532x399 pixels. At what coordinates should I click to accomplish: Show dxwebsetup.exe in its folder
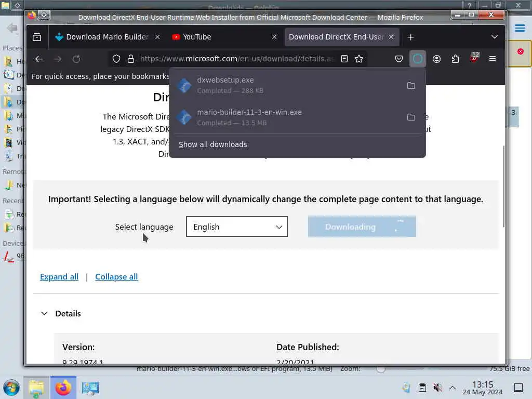(411, 86)
